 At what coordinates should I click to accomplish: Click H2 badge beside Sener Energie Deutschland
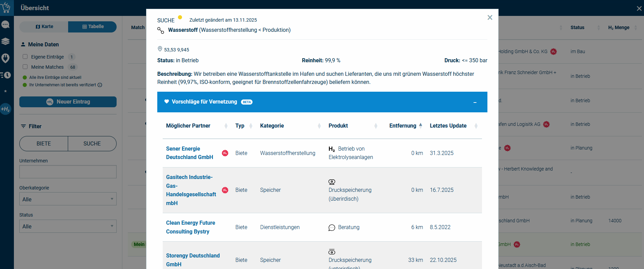click(225, 153)
